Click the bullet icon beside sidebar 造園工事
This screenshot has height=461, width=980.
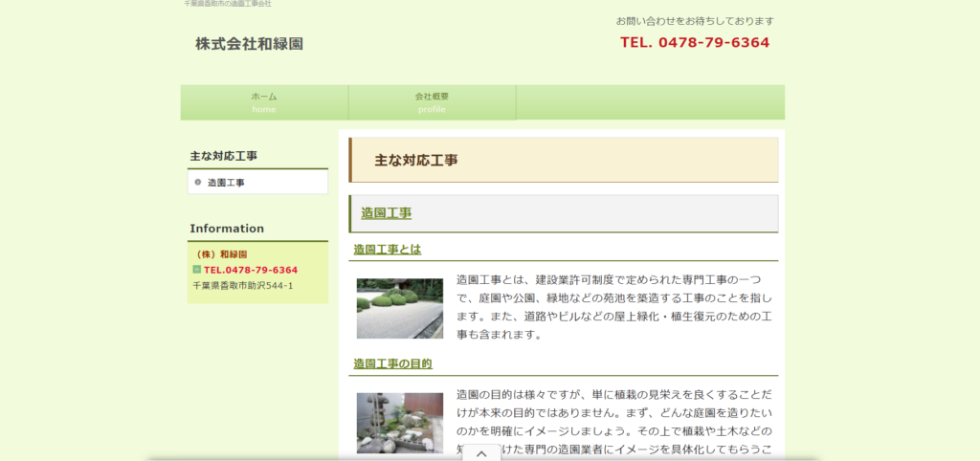pos(197,182)
